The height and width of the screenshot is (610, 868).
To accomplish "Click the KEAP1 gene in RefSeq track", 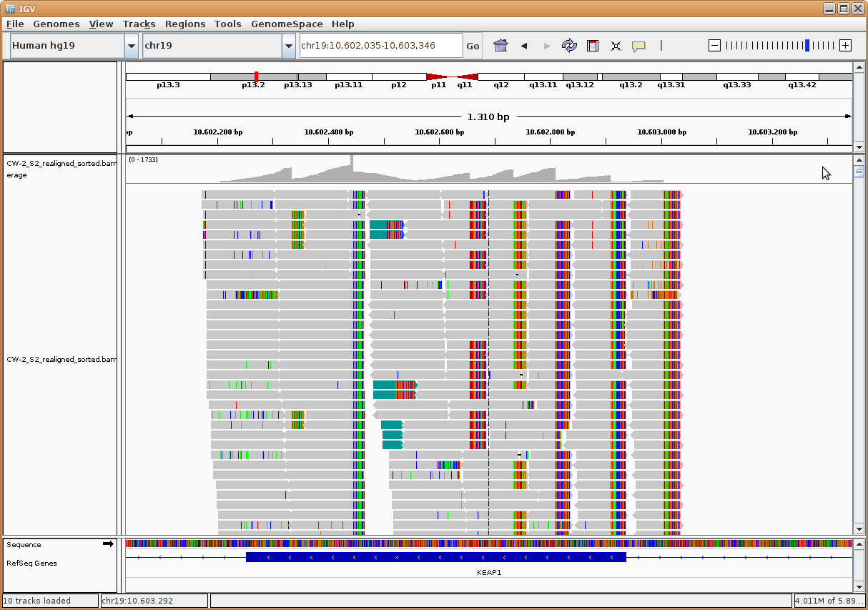I will [435, 557].
